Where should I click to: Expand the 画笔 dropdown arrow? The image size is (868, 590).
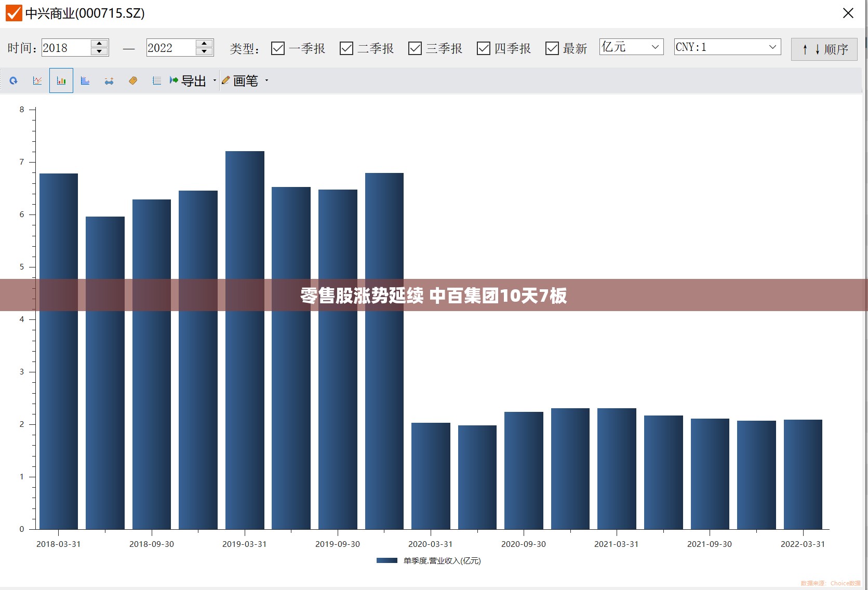click(267, 81)
